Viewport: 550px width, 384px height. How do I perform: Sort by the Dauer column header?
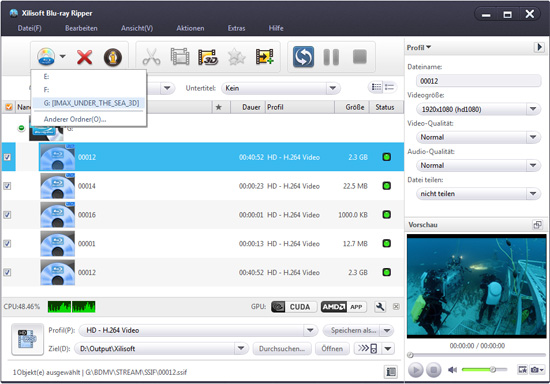coord(247,107)
